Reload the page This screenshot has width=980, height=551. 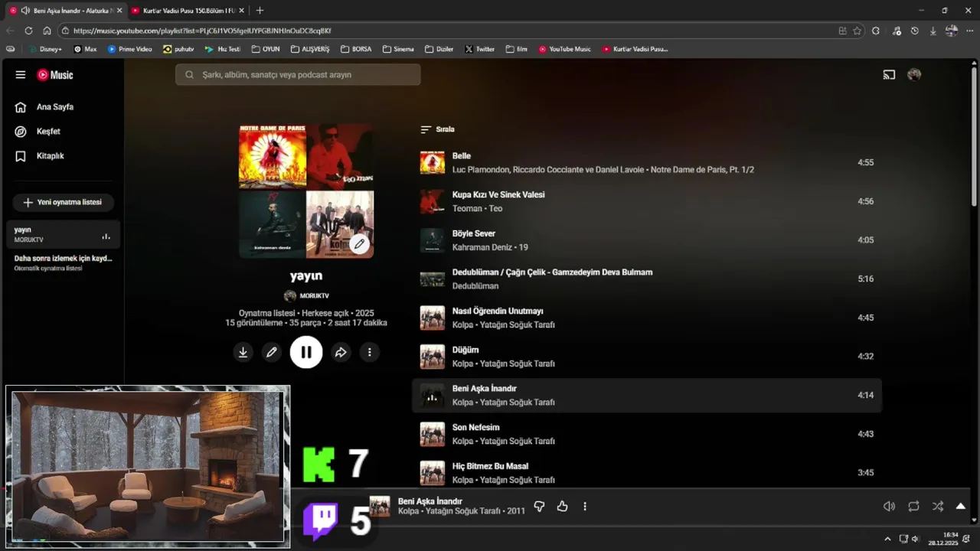[x=28, y=31]
